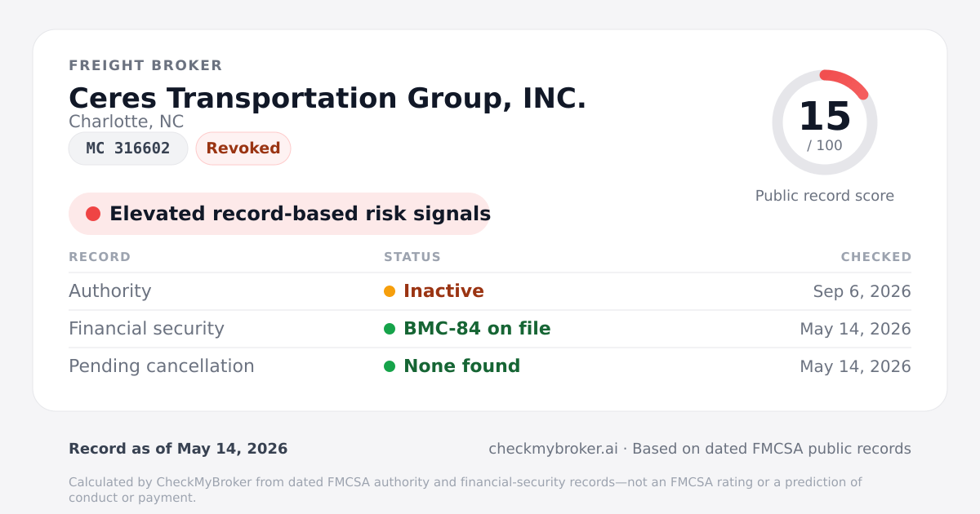The height and width of the screenshot is (514, 980).
Task: Click the Elevated record-based risk signals banner
Action: (279, 214)
